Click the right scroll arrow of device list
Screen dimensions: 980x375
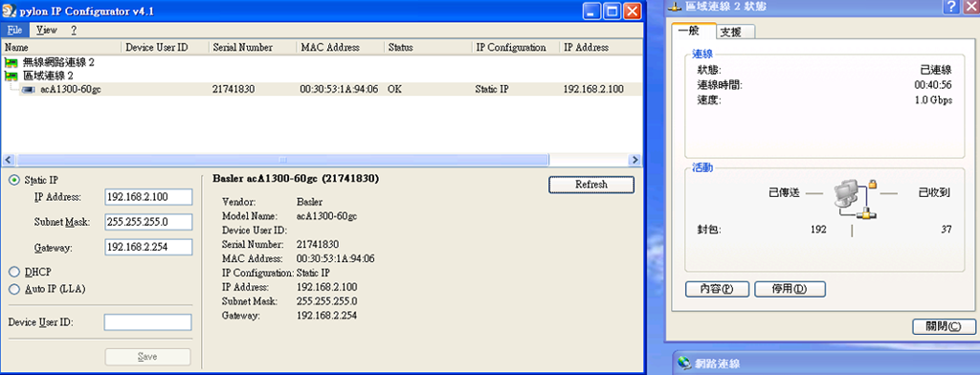point(635,160)
